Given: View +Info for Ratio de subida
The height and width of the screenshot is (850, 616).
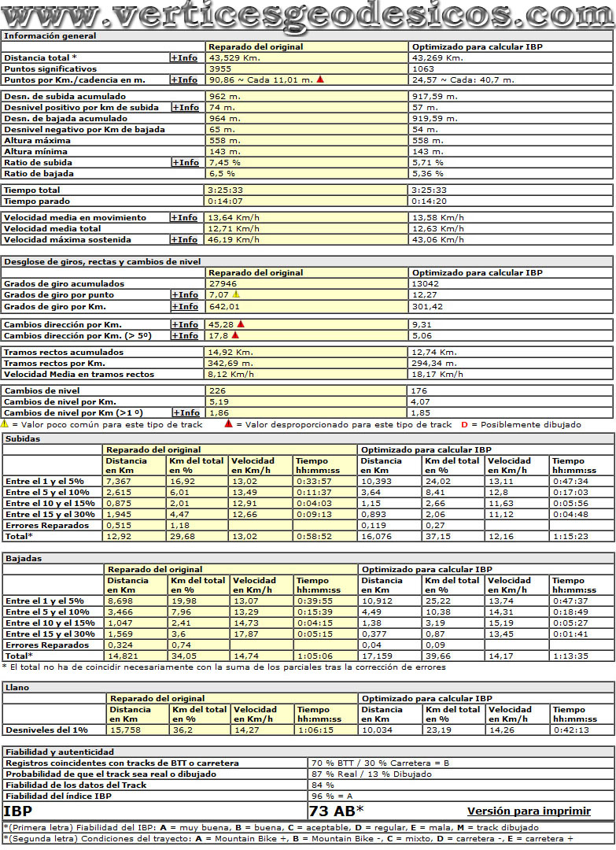Looking at the screenshot, I should point(185,163).
